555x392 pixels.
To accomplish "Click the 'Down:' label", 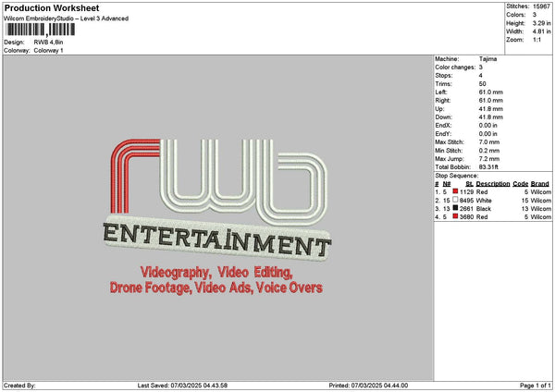I will 443,117.
